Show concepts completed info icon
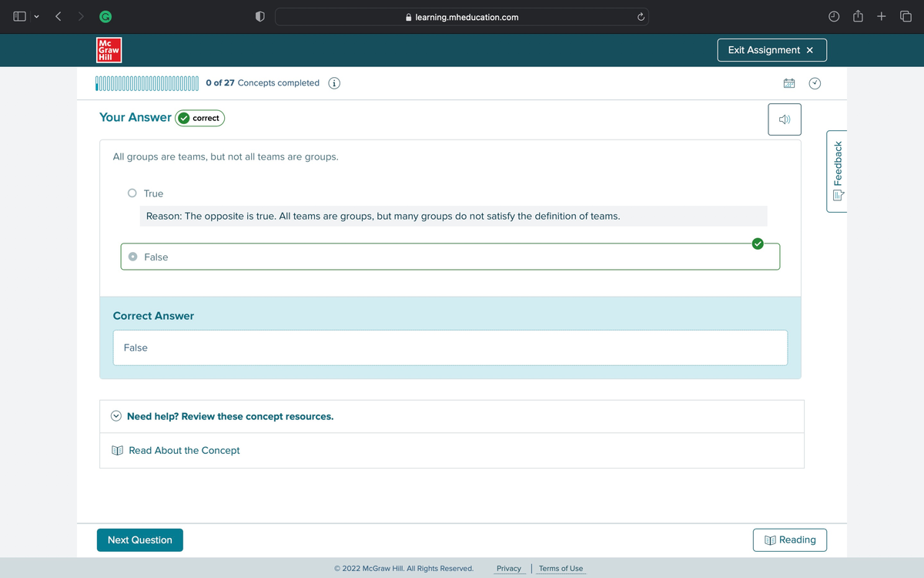 click(334, 83)
